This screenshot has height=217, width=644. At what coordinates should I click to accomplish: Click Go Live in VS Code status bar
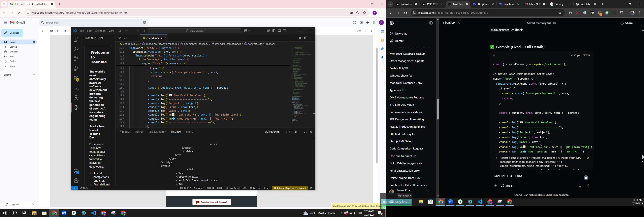tap(255, 188)
